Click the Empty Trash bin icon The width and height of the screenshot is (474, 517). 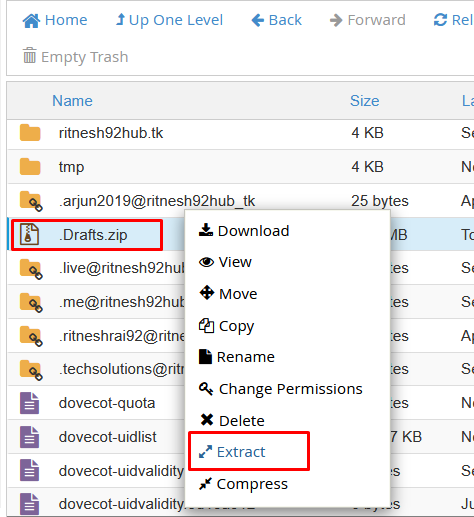pyautogui.click(x=29, y=55)
